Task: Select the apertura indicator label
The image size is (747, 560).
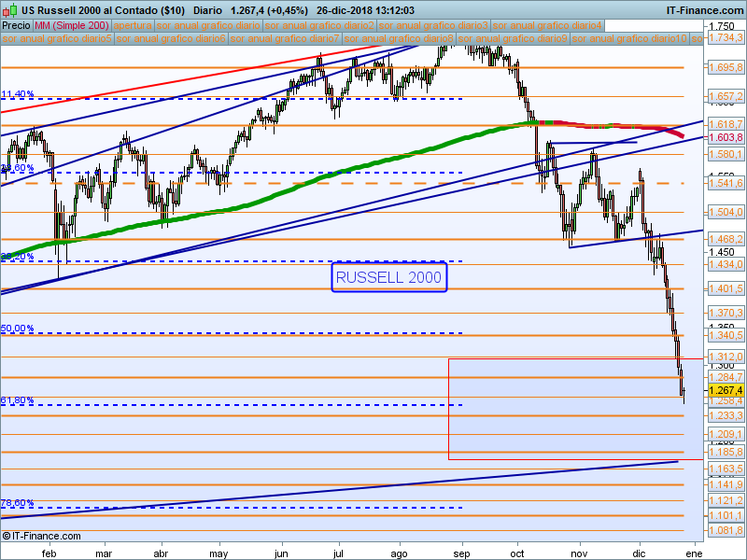Action: (x=133, y=26)
